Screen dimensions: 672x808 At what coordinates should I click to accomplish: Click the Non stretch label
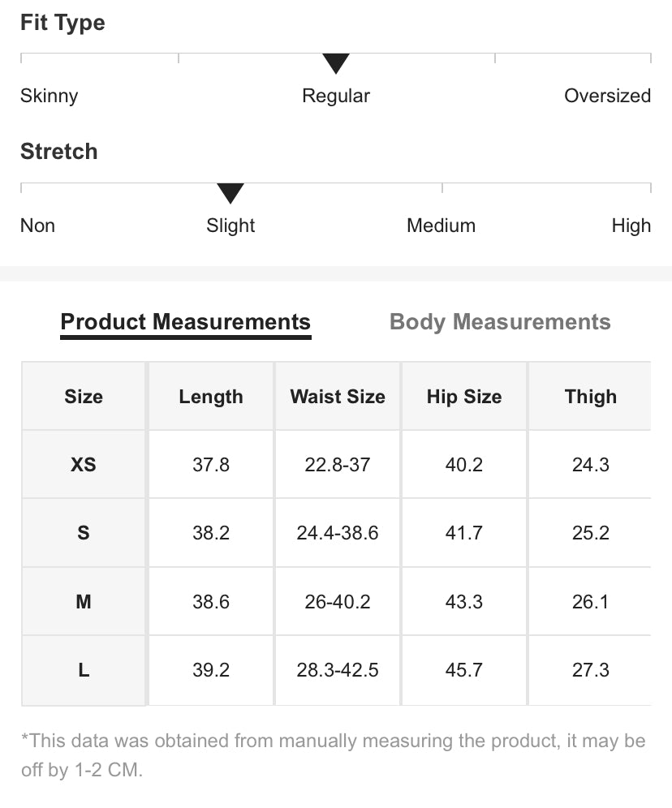click(38, 226)
